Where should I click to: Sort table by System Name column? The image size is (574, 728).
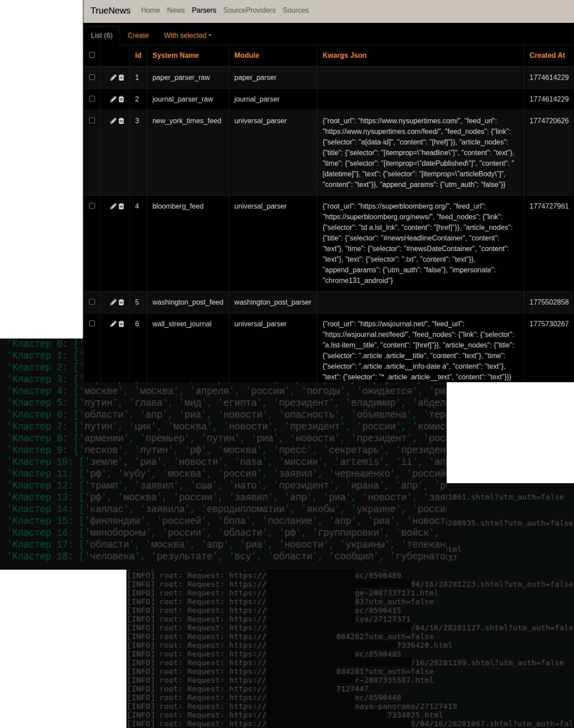pos(176,56)
